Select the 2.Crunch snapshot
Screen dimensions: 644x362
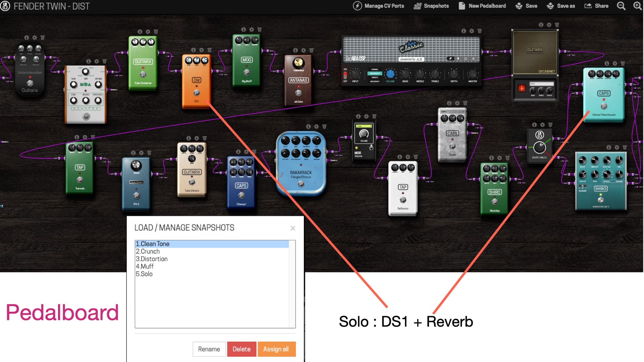148,251
